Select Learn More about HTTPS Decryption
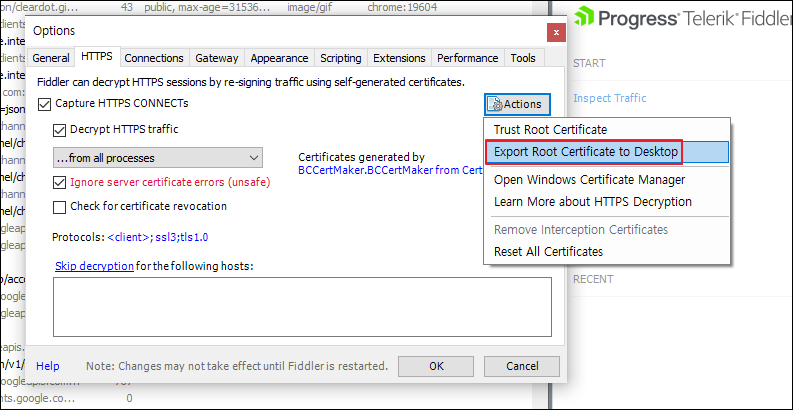793x410 pixels. (x=606, y=202)
